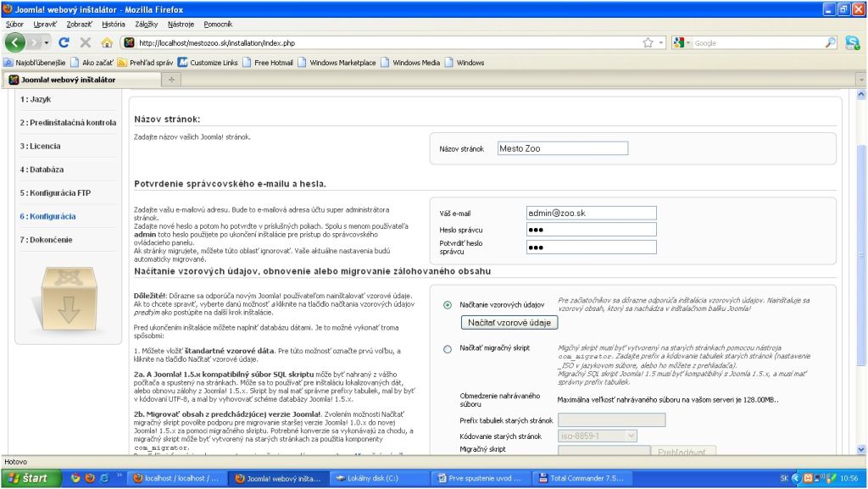Open the history dropdown next to forward arrow

pyautogui.click(x=47, y=42)
